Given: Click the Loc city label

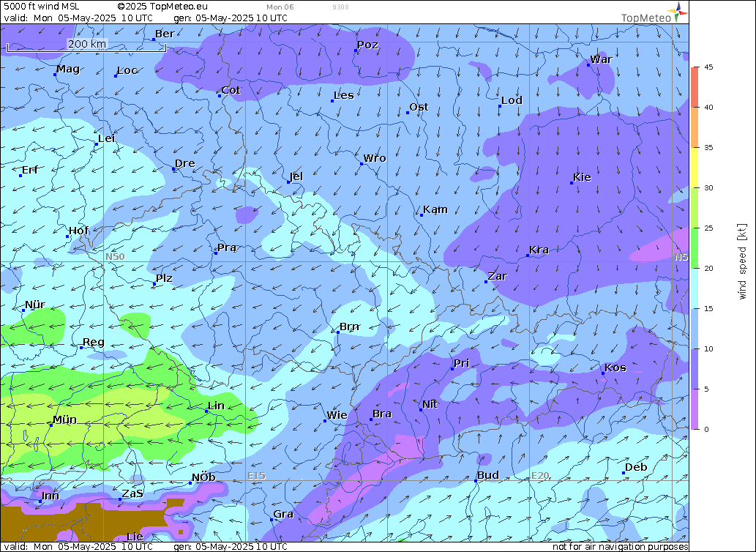Looking at the screenshot, I should point(127,70).
